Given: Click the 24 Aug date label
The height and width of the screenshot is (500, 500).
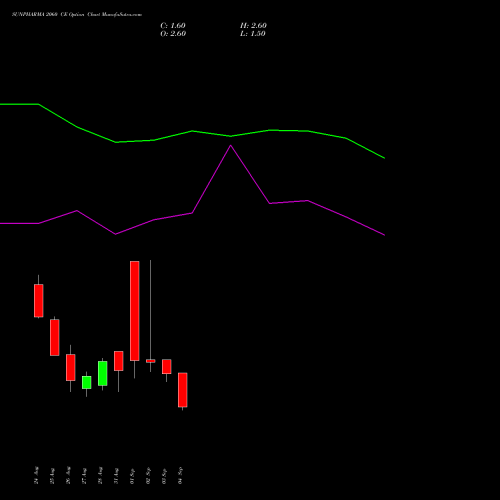Looking at the screenshot, I should [x=36, y=475].
